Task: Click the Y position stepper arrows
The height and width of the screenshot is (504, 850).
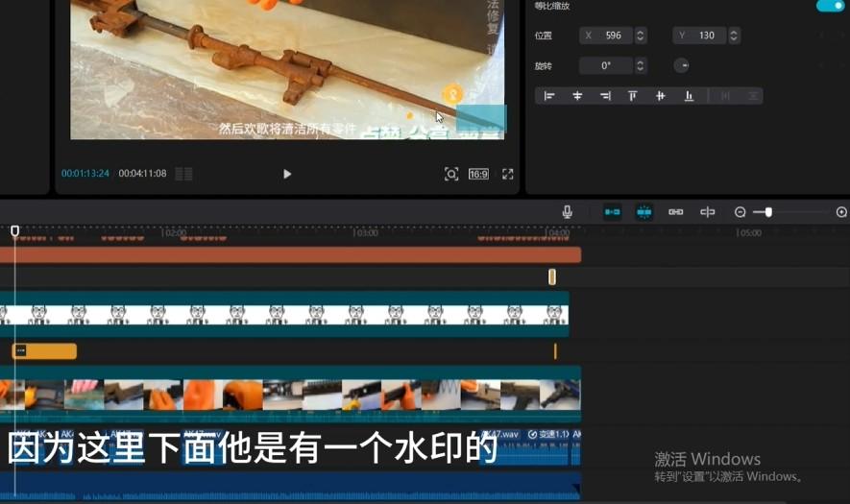Action: click(x=735, y=36)
